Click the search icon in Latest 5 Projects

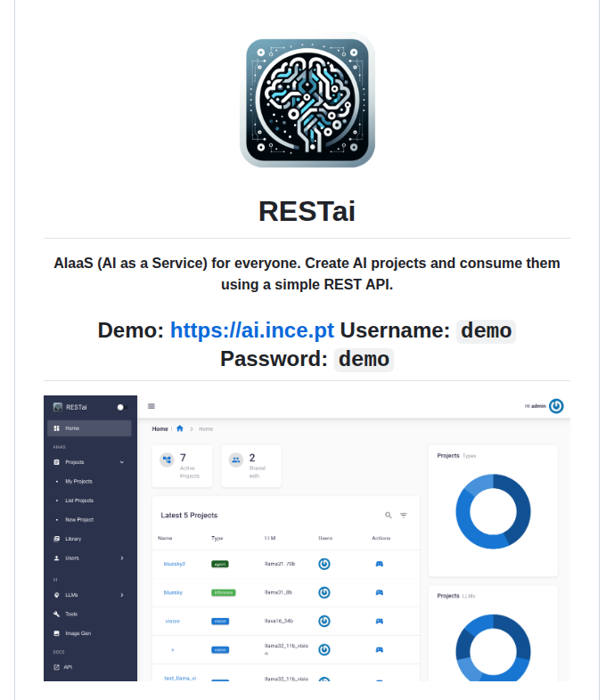[x=389, y=515]
